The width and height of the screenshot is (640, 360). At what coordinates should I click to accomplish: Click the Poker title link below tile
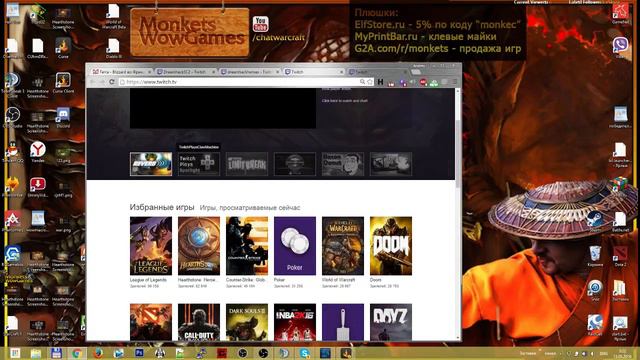[x=279, y=280]
